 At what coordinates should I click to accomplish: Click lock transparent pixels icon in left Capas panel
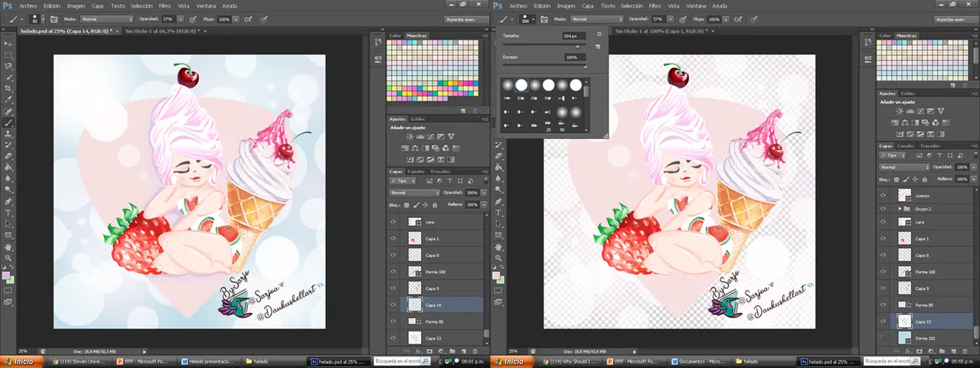pyautogui.click(x=408, y=205)
